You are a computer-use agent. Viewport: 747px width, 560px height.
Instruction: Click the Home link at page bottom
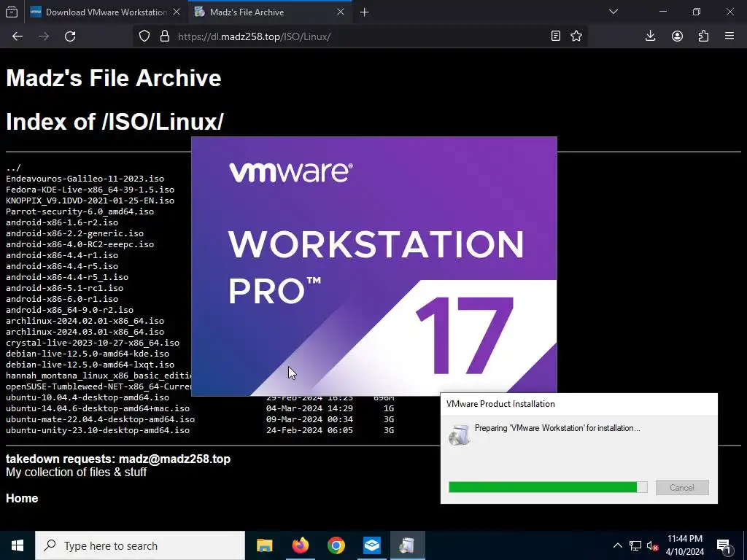click(x=22, y=498)
